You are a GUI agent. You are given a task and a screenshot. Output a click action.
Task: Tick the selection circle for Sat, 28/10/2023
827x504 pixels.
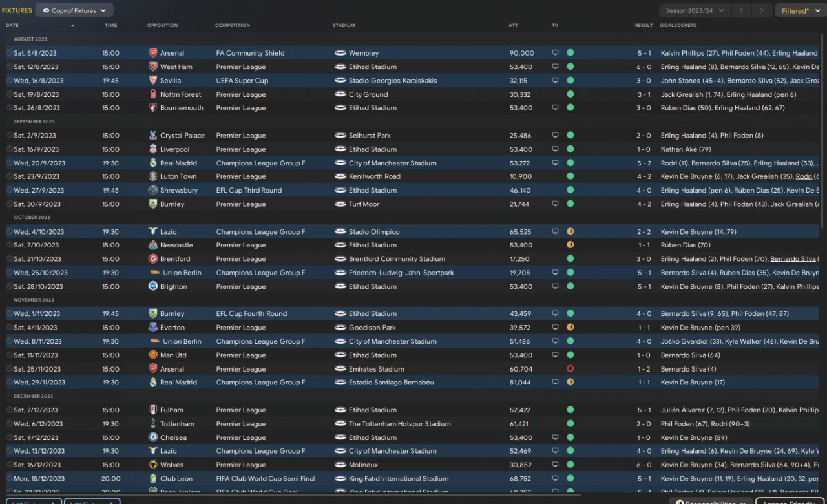click(x=9, y=286)
